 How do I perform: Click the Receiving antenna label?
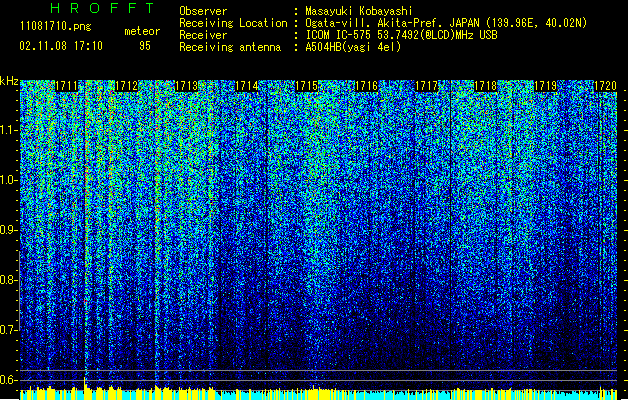(x=230, y=47)
